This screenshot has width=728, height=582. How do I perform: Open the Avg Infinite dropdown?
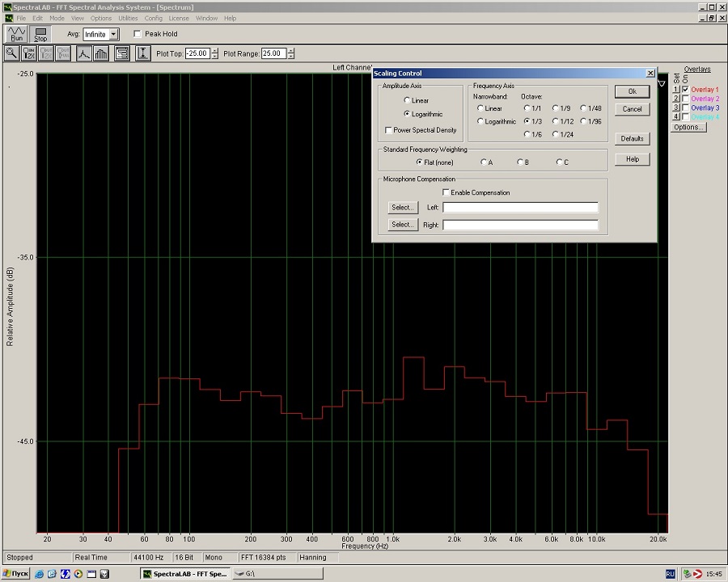(x=113, y=34)
